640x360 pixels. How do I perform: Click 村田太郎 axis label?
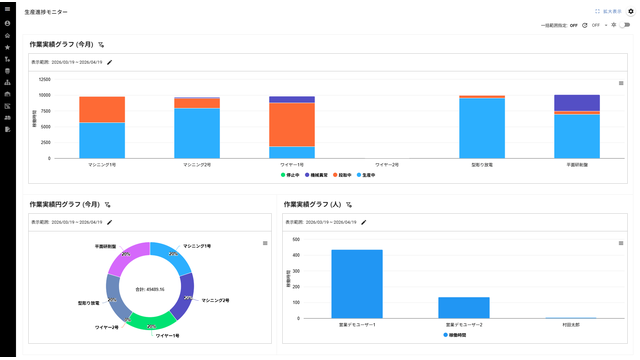tap(571, 325)
